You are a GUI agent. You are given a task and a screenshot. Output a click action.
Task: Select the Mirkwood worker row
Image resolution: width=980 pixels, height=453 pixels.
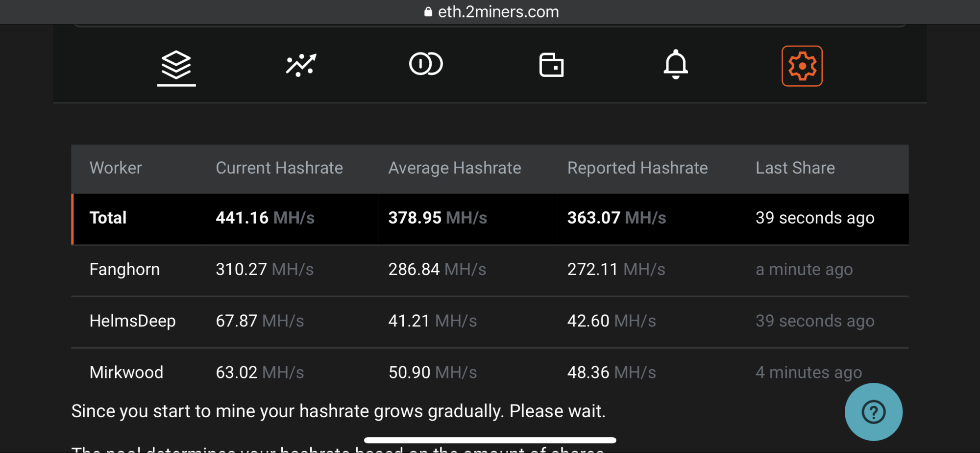click(126, 373)
